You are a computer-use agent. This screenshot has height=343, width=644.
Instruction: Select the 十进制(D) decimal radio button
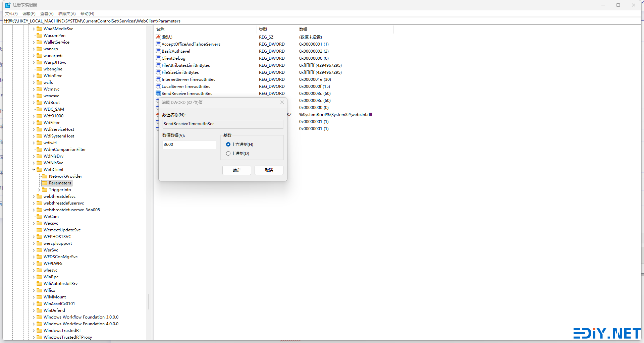[x=228, y=154]
